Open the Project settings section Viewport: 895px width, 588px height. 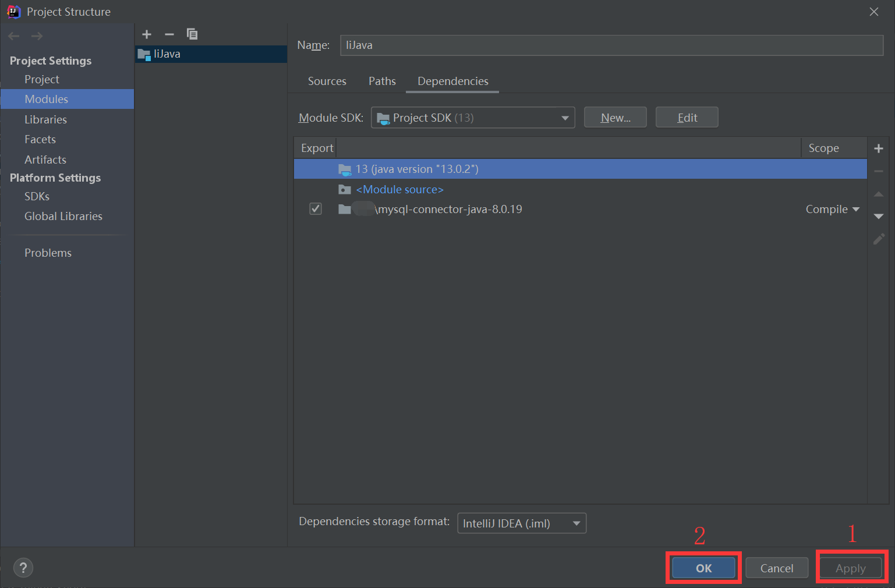click(x=42, y=79)
